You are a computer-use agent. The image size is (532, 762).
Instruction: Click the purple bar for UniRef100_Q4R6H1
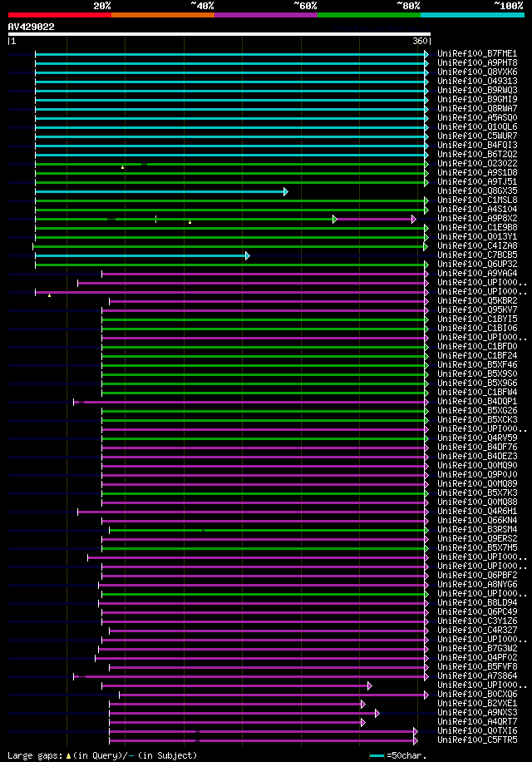coord(251,512)
